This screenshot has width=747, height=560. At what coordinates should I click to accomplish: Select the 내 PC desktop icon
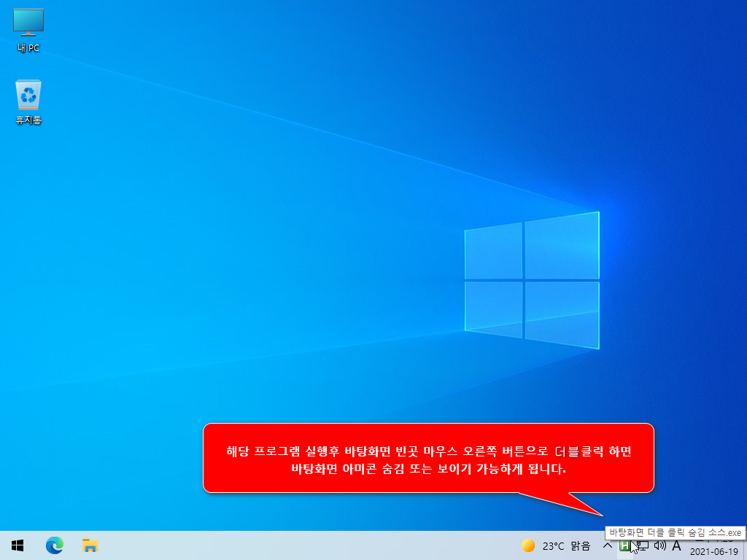tap(28, 31)
